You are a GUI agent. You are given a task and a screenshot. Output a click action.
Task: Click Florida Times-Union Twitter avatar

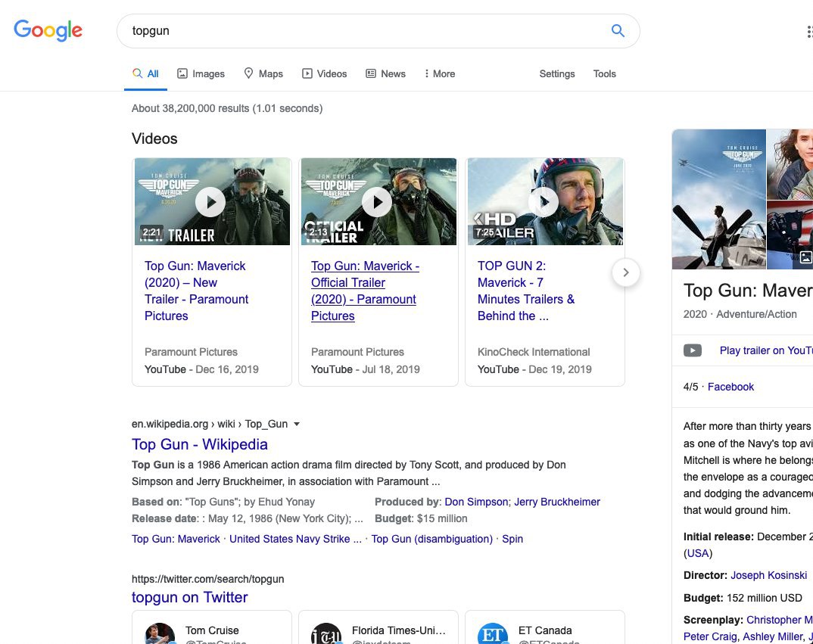(326, 633)
